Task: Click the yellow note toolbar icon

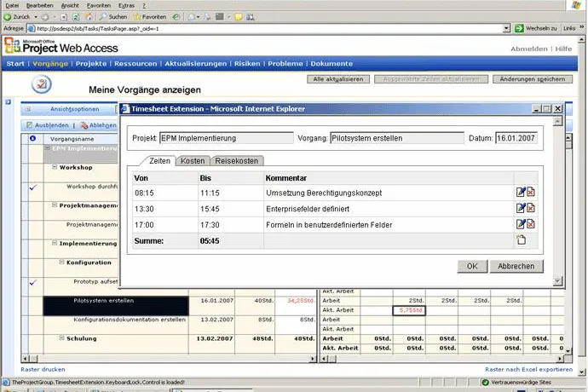Action: pyautogui.click(x=238, y=17)
